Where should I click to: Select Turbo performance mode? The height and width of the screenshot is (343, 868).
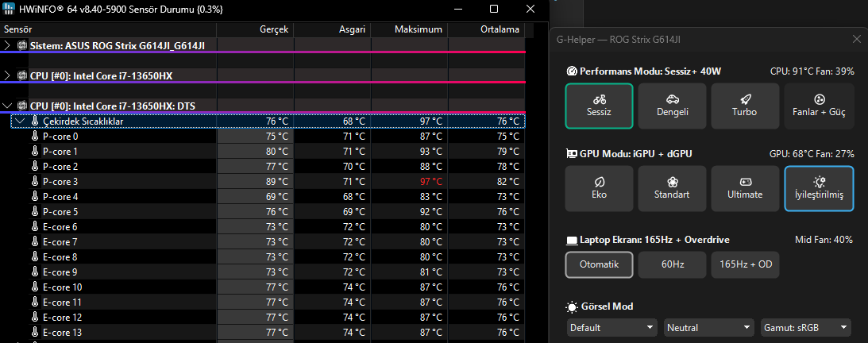pyautogui.click(x=745, y=106)
